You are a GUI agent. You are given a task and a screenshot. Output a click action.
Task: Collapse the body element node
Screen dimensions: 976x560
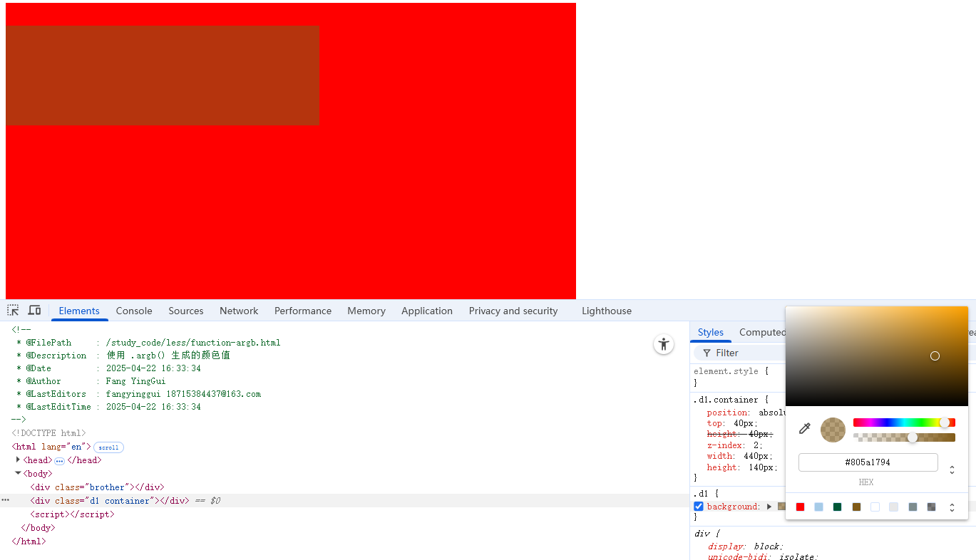pyautogui.click(x=18, y=473)
